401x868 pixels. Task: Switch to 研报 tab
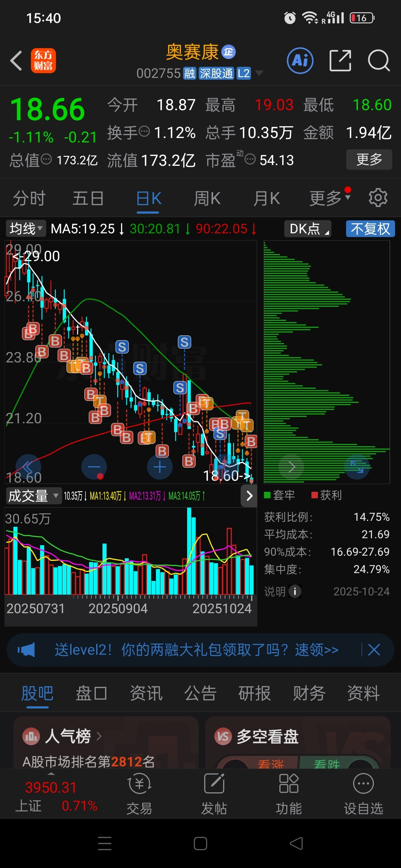click(254, 693)
